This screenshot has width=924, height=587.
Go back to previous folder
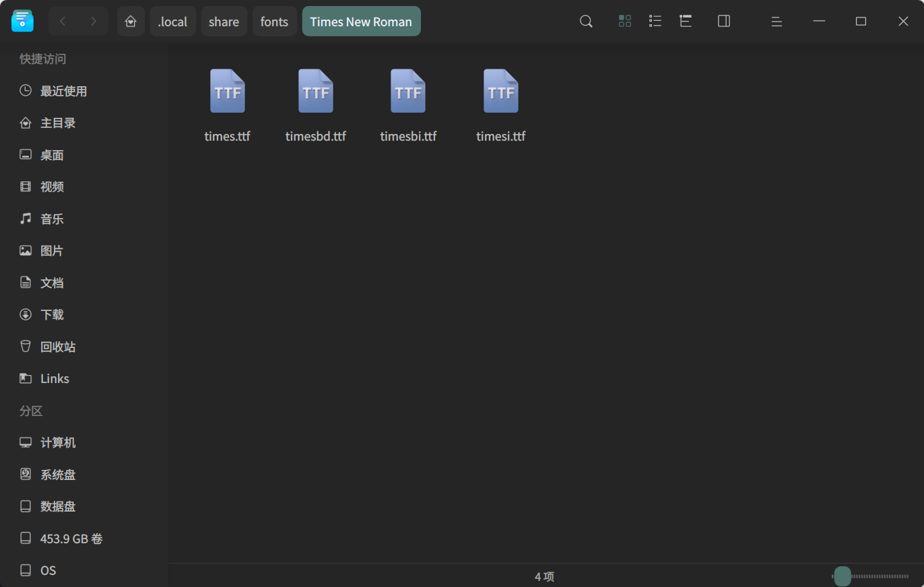tap(63, 22)
